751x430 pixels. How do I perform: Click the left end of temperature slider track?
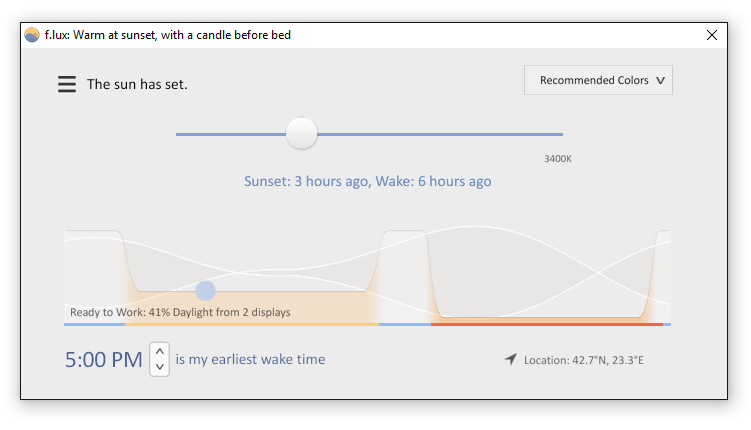178,135
